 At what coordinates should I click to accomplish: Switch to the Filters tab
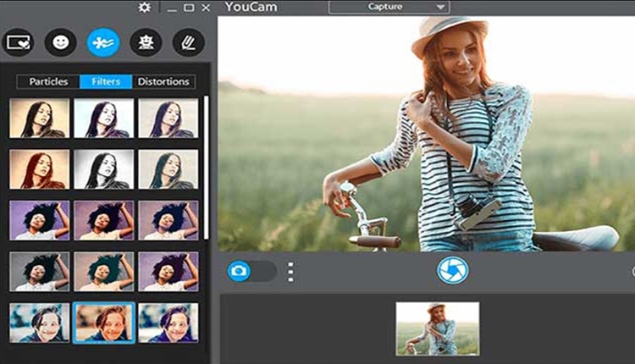click(x=106, y=82)
